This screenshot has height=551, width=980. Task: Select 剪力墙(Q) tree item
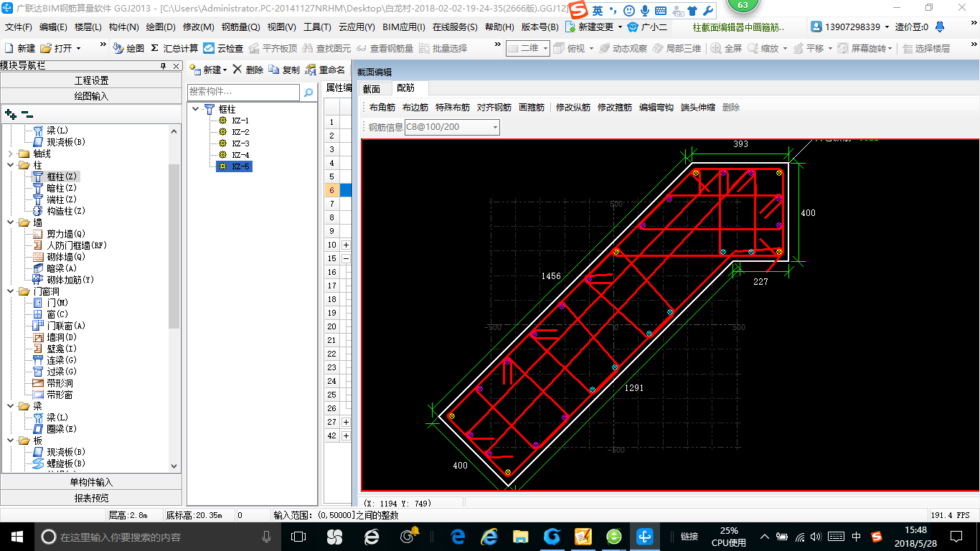point(65,234)
